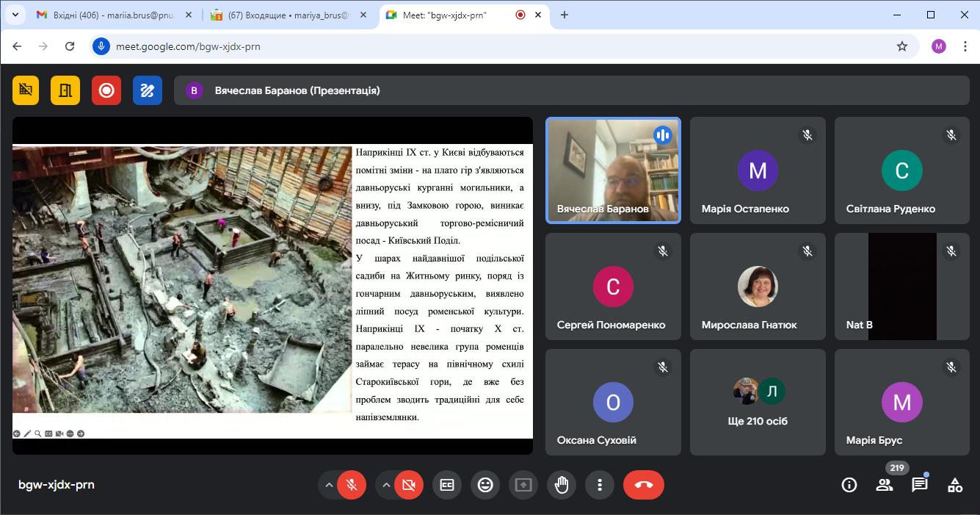Screen dimensions: 980x515
Task: Leave the call
Action: 644,485
